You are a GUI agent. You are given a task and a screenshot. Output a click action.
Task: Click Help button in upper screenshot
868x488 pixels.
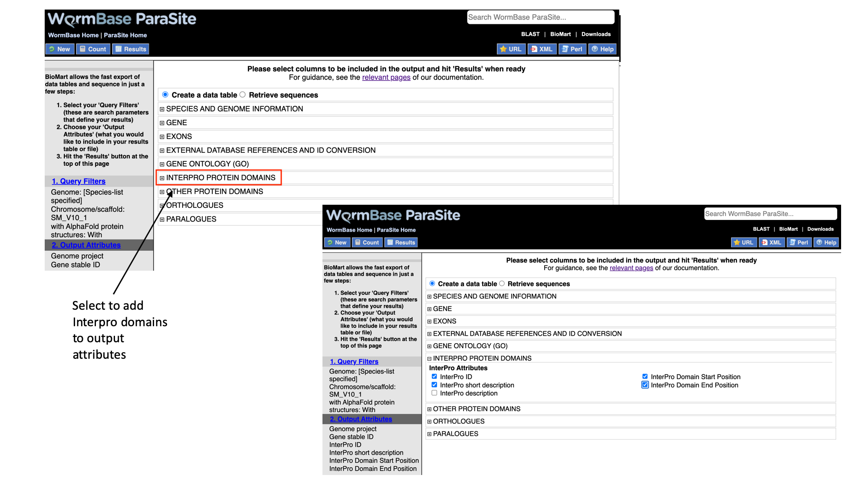pyautogui.click(x=603, y=49)
